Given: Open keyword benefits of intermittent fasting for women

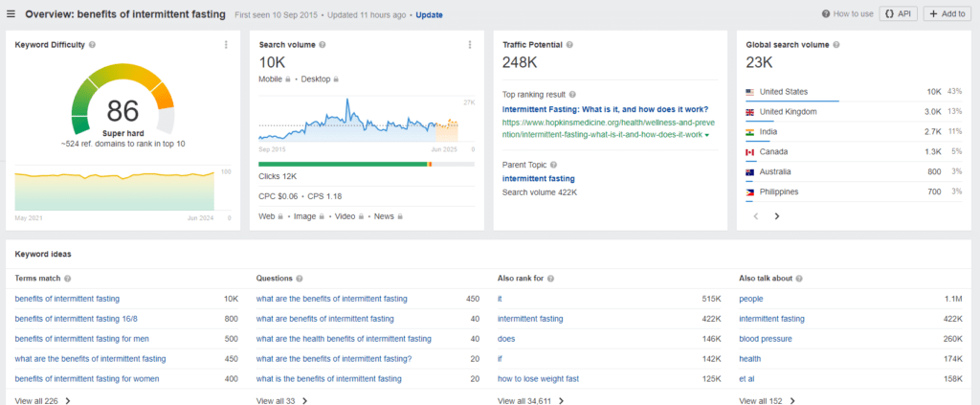Looking at the screenshot, I should point(87,379).
